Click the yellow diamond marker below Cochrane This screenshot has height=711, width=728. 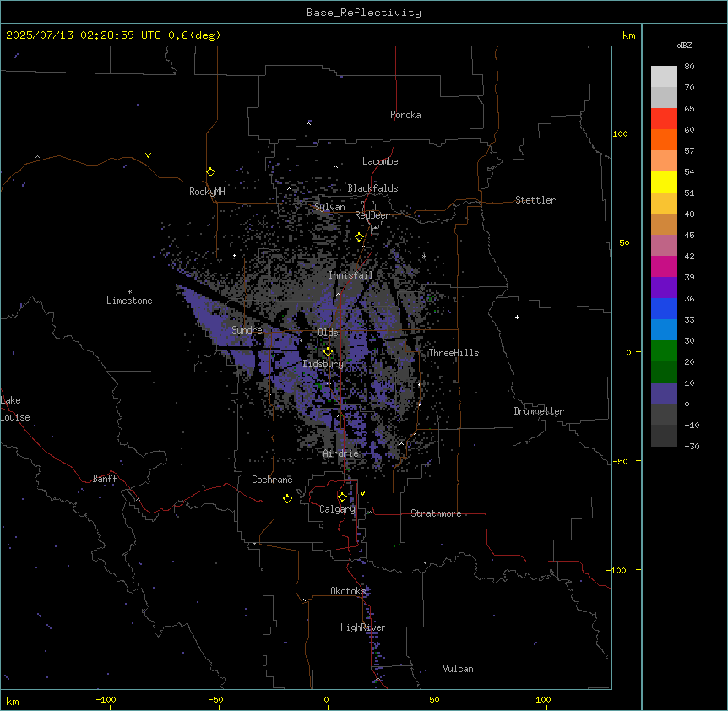[x=287, y=498]
